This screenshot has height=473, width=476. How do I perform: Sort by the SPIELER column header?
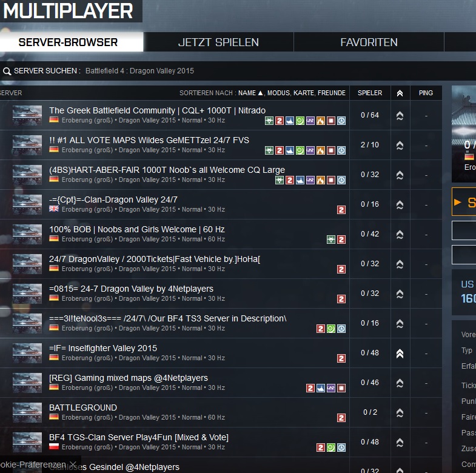(370, 93)
